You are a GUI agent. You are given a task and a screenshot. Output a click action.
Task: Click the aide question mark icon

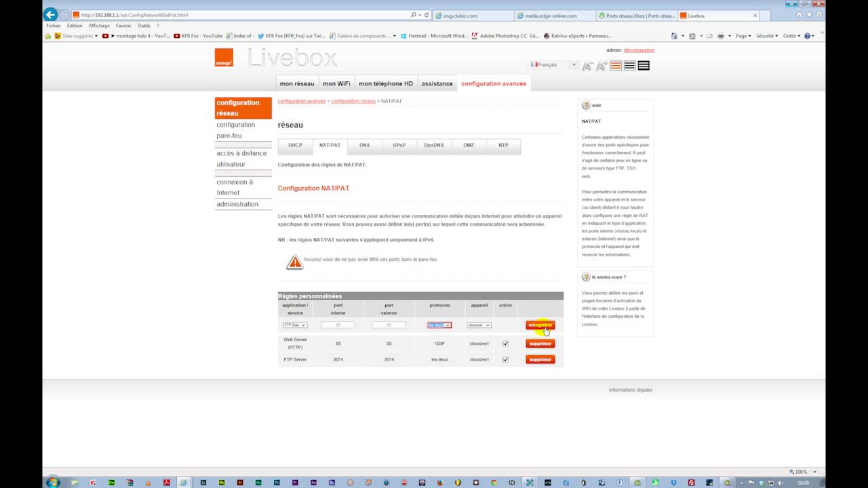pos(586,106)
